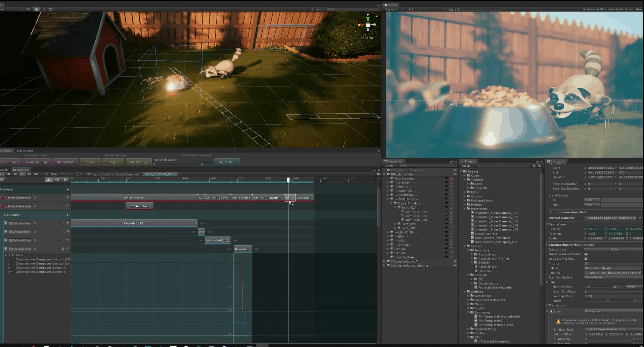Play the timeline
644x347 pixels.
pyautogui.click(x=22, y=174)
